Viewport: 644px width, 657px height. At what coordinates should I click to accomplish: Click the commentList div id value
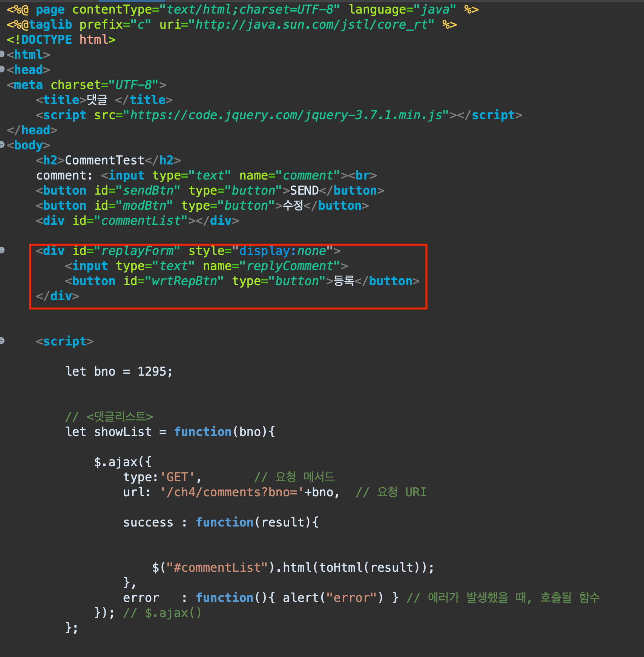(x=141, y=221)
